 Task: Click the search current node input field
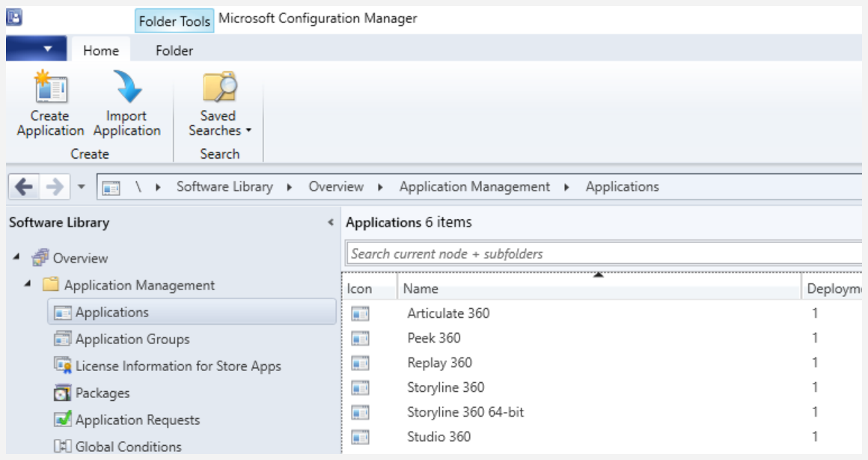click(x=604, y=254)
